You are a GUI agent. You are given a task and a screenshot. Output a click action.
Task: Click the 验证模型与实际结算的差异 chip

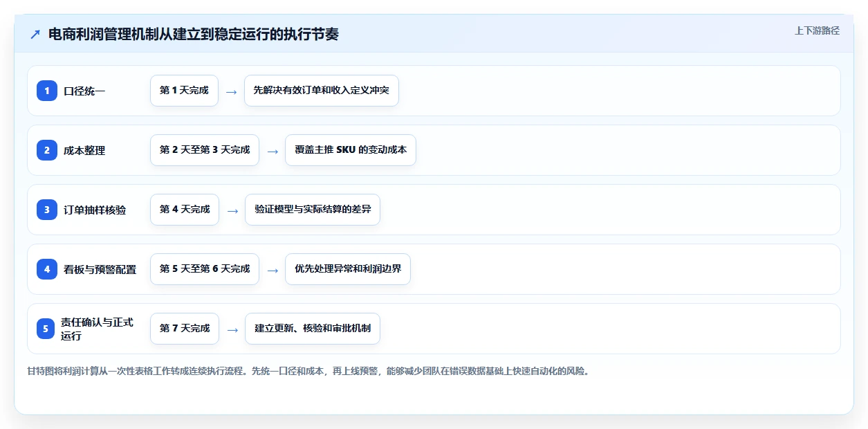(313, 210)
